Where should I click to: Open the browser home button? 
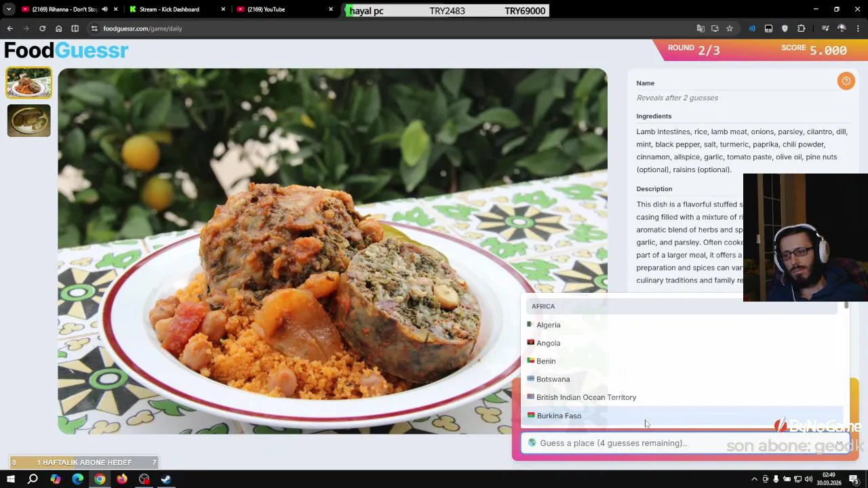click(x=58, y=28)
